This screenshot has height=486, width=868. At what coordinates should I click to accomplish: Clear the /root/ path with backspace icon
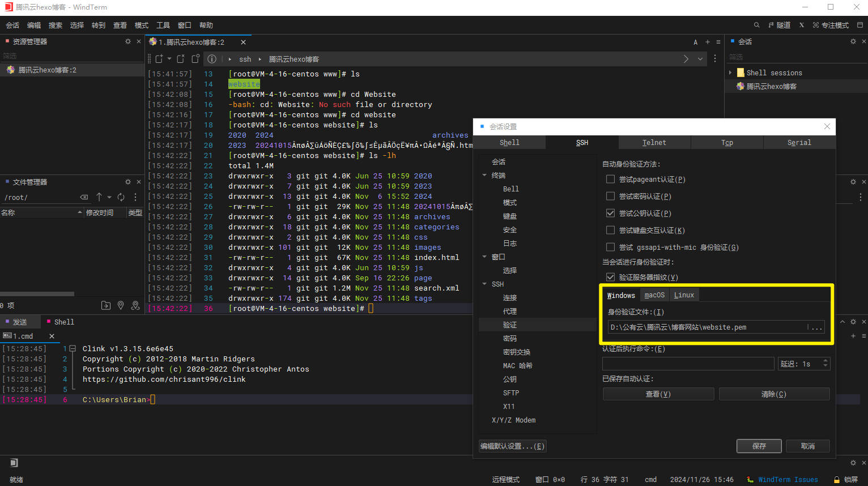point(84,197)
